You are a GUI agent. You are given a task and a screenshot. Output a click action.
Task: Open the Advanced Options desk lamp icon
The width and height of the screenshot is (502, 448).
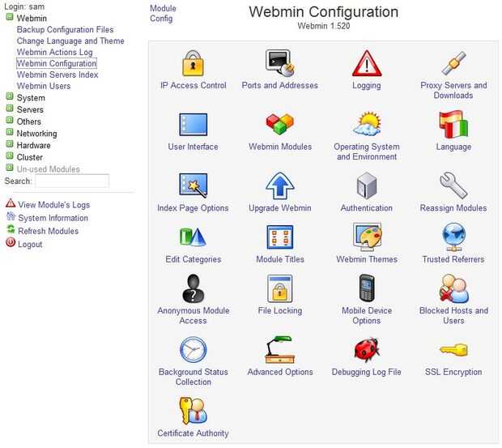tap(280, 350)
